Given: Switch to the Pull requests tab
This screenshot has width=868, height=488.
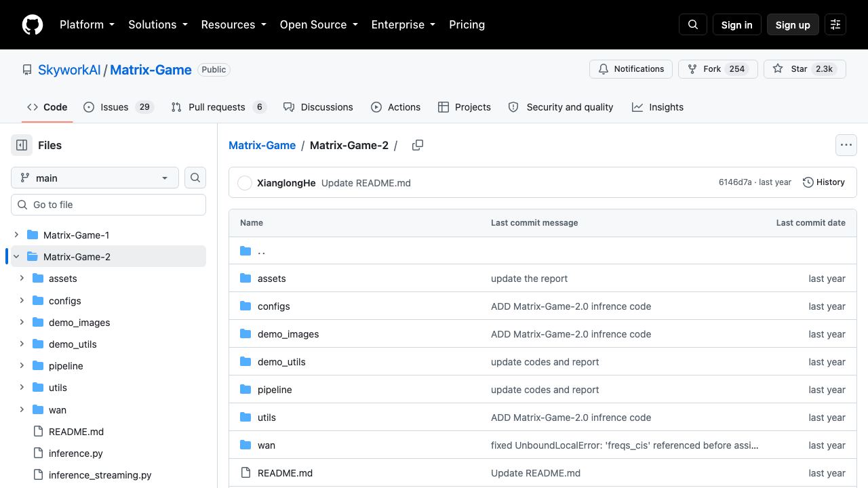Looking at the screenshot, I should 219,107.
